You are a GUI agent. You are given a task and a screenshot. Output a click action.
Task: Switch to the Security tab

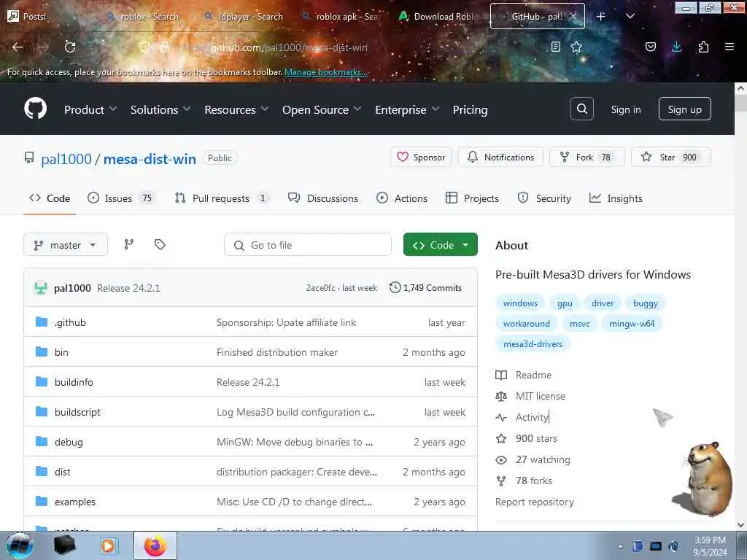[544, 198]
